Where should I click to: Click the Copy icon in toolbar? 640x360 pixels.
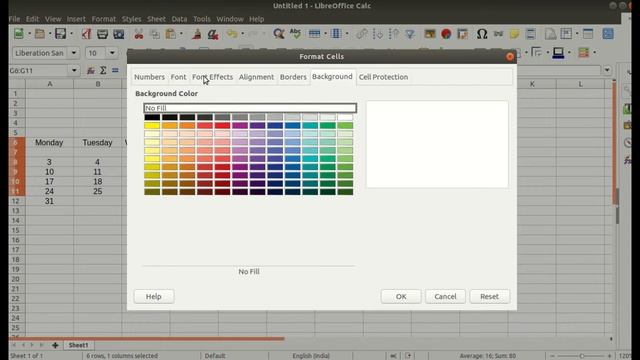pos(155,34)
